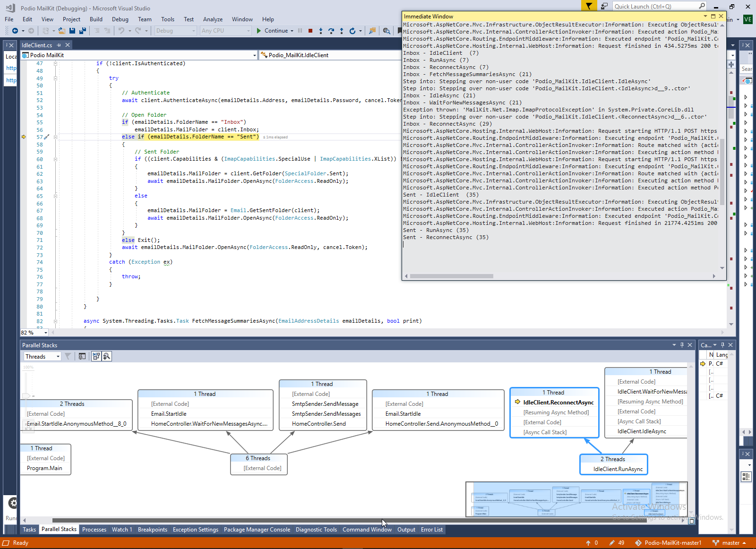Open the Debug menu
756x549 pixels.
pos(120,19)
